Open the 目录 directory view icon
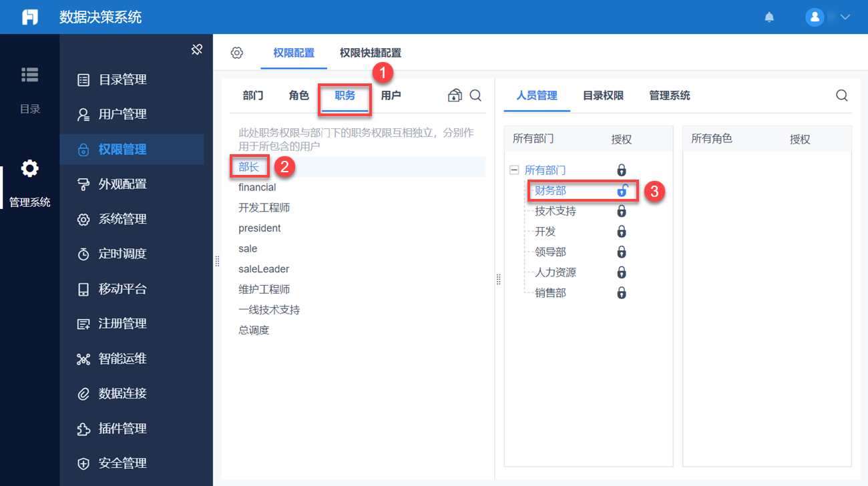Viewport: 868px width, 486px height. pos(29,75)
